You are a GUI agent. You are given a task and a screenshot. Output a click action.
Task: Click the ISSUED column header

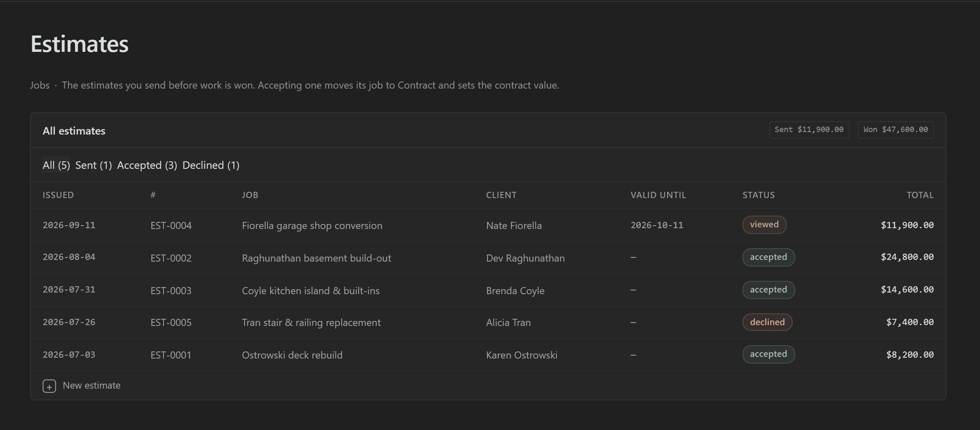pyautogui.click(x=58, y=195)
